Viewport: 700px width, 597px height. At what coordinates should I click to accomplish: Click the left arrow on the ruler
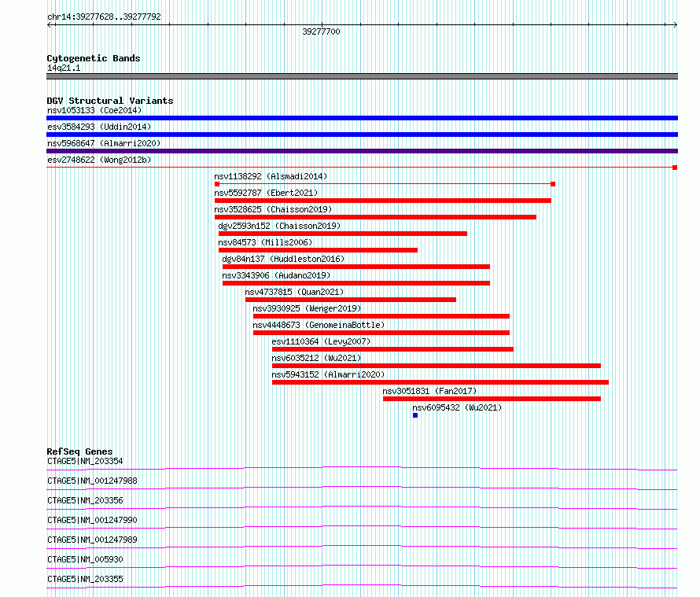pos(50,25)
